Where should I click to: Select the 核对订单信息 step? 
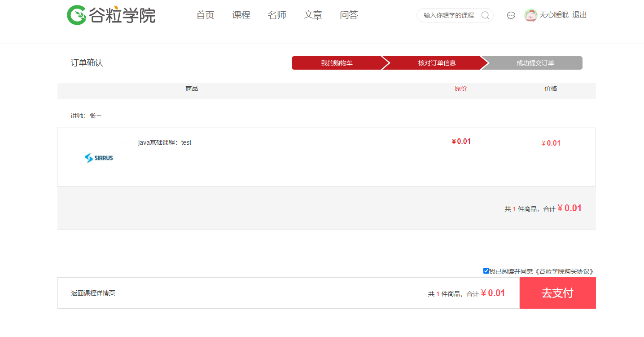click(x=437, y=63)
